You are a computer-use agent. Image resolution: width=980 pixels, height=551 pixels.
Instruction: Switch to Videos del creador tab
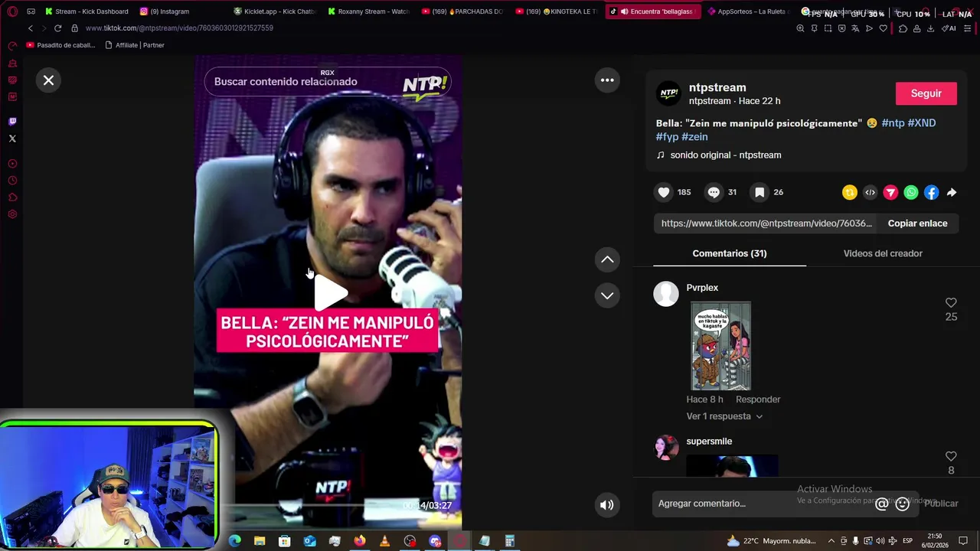point(883,253)
